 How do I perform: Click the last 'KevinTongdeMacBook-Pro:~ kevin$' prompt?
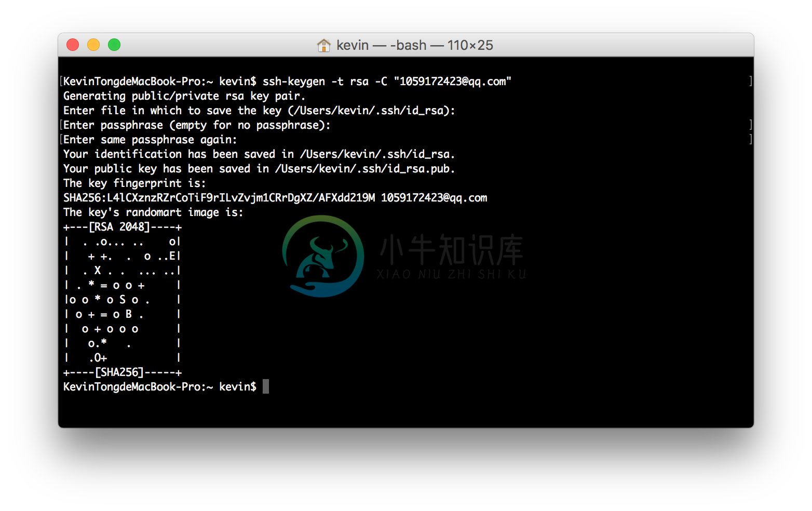pyautogui.click(x=160, y=387)
